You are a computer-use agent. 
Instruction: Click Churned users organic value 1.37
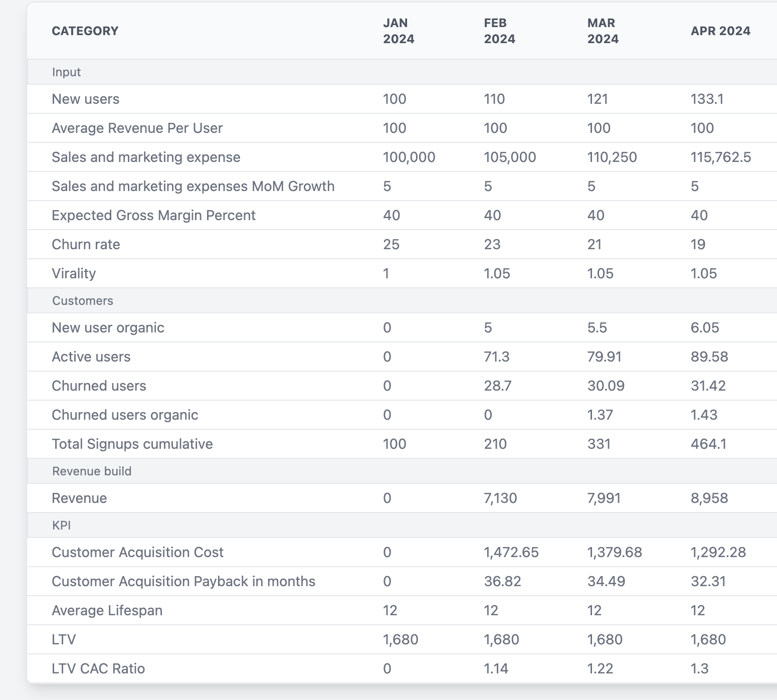coord(600,415)
